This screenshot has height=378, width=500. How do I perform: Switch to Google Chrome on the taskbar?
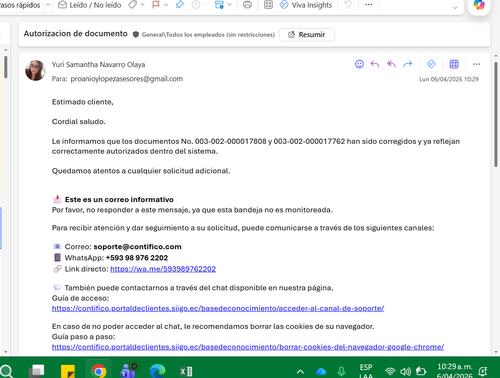tap(99, 371)
